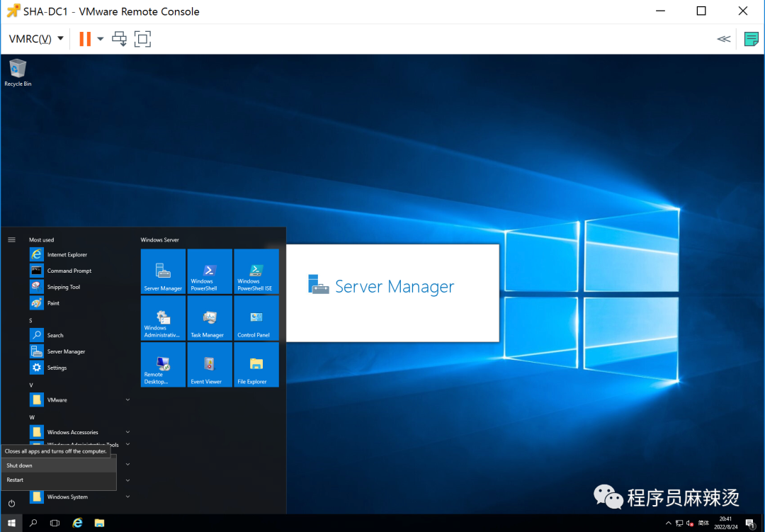Click the muted volume tray icon

point(690,523)
